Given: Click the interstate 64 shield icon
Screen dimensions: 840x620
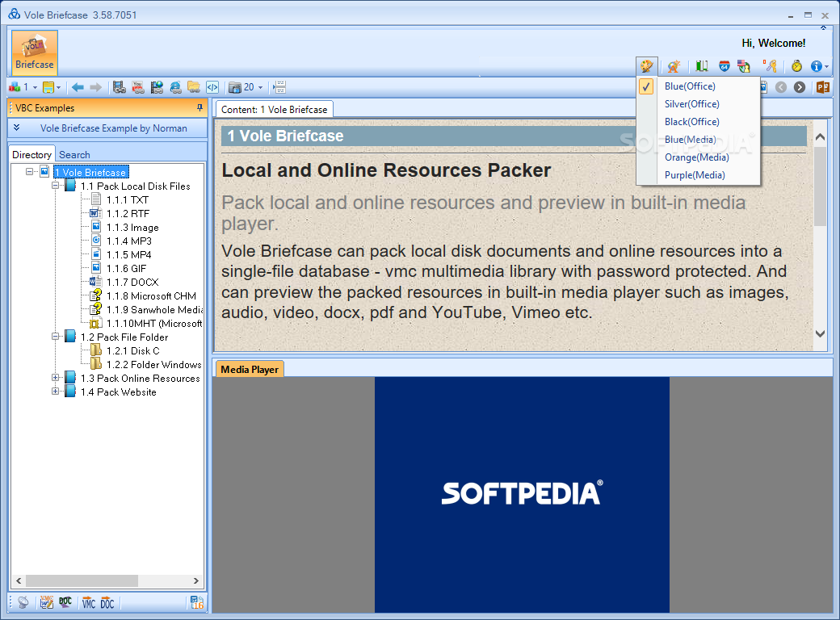Looking at the screenshot, I should 724,66.
